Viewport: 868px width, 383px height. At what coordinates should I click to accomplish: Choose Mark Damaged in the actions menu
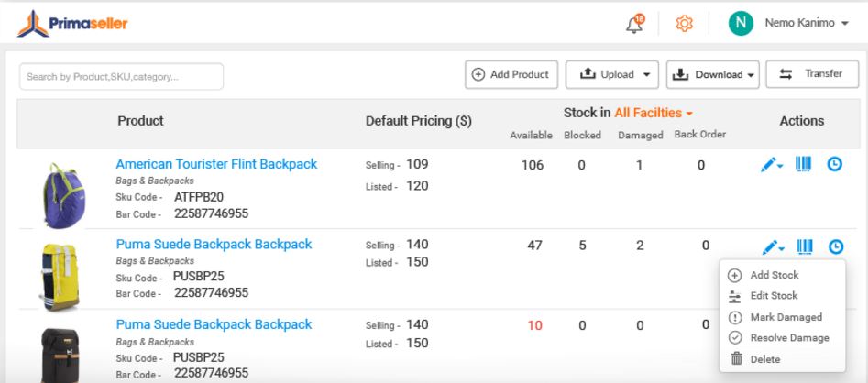786,317
